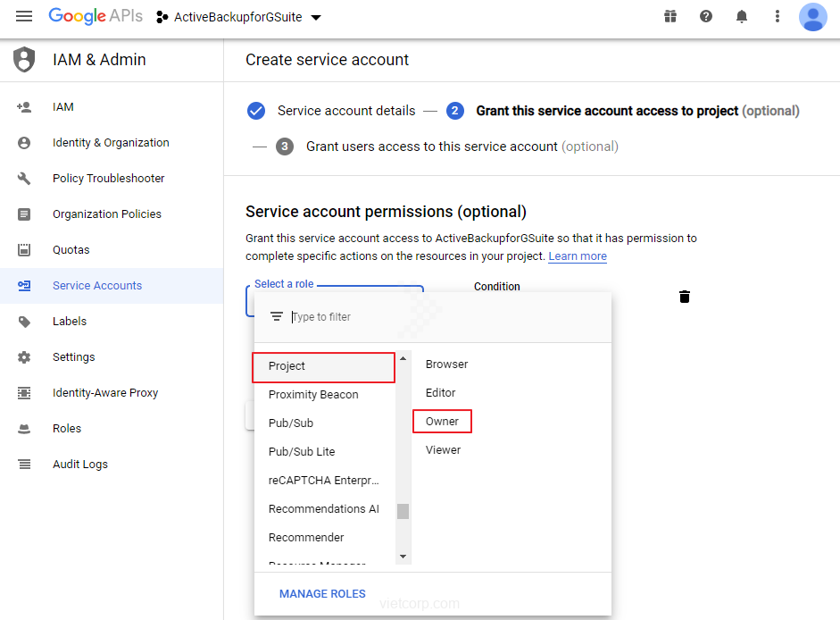This screenshot has width=840, height=620.
Task: Open the three-dot more options menu
Action: [x=778, y=17]
